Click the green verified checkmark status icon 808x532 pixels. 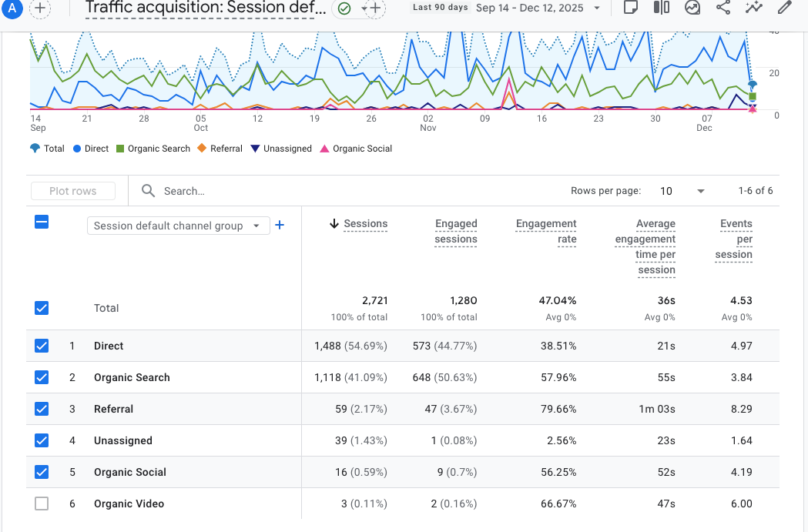pos(344,8)
